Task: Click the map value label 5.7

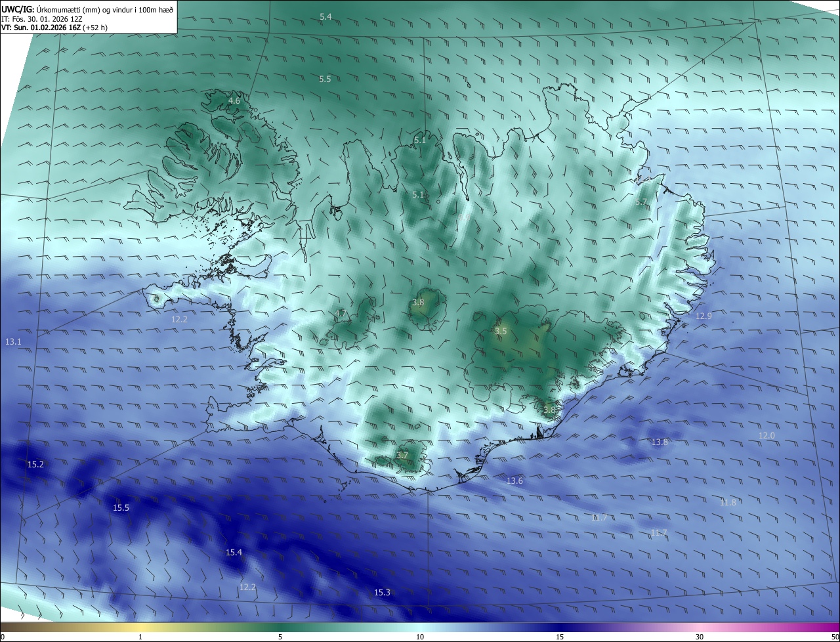Action: click(641, 202)
